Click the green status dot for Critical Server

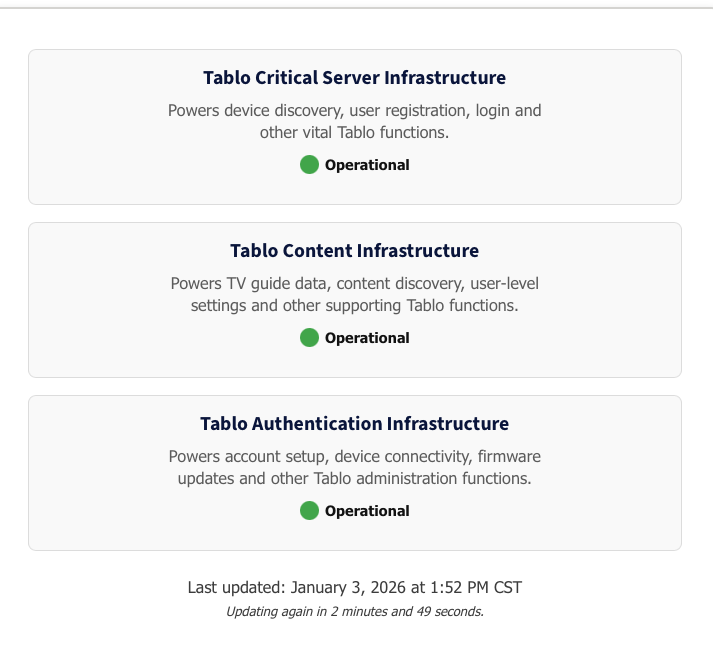[309, 165]
